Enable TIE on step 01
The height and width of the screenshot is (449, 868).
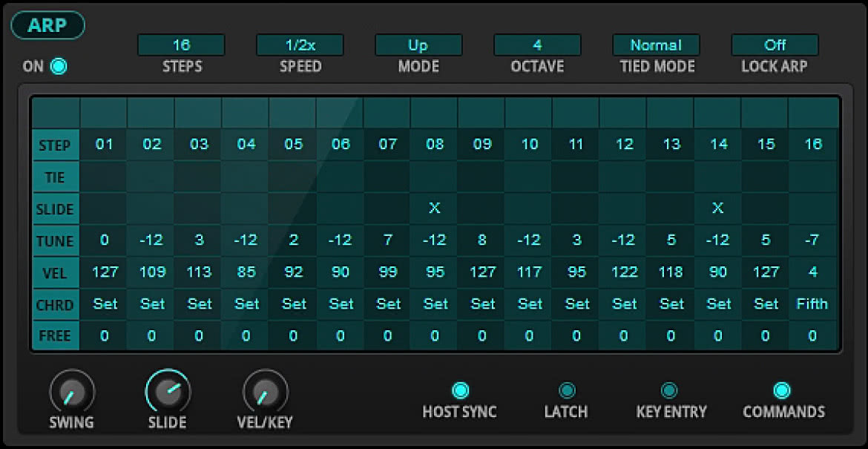pyautogui.click(x=104, y=177)
